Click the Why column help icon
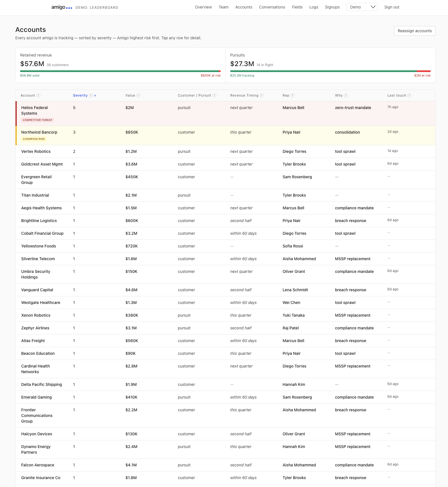Screen dimensions: 448x487 pyautogui.click(x=346, y=95)
